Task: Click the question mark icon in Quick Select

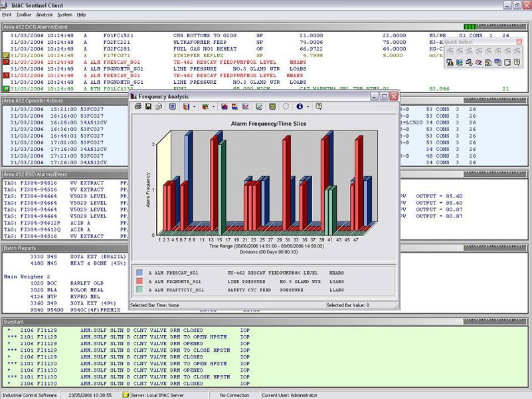Action: click(516, 63)
